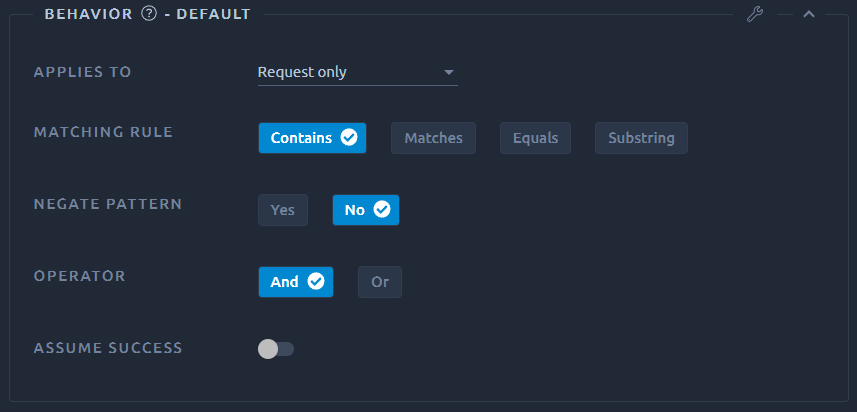Click the dropdown arrow beside Request only
The image size is (857, 412).
[449, 73]
